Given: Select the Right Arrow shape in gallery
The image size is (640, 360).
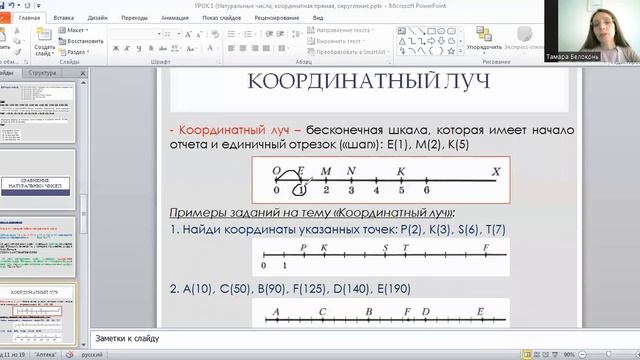Looking at the screenshot, I should point(431,41).
